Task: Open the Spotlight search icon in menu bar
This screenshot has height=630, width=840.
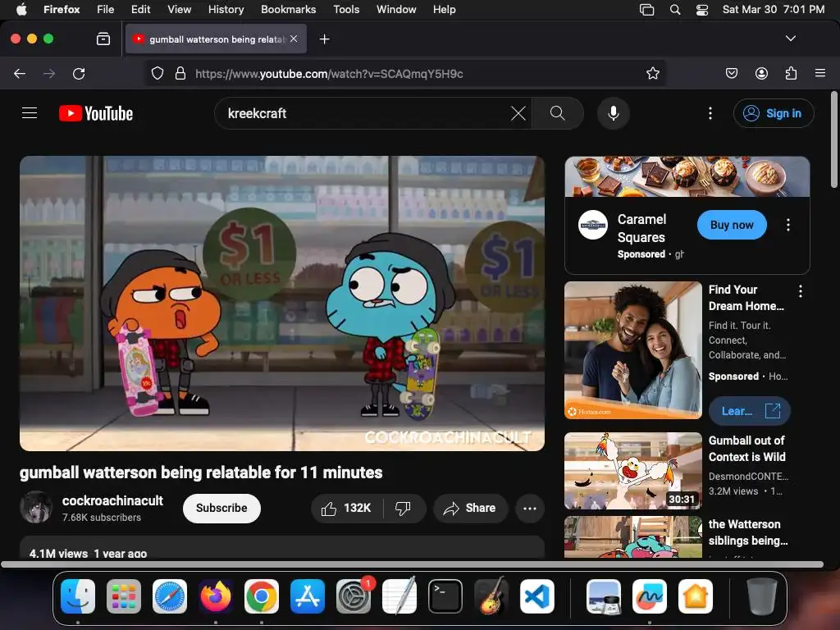Action: (675, 10)
